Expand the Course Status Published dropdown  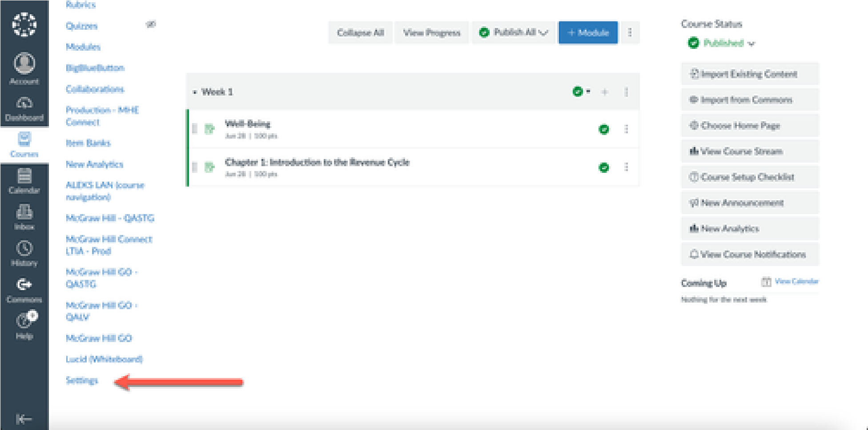(x=721, y=43)
